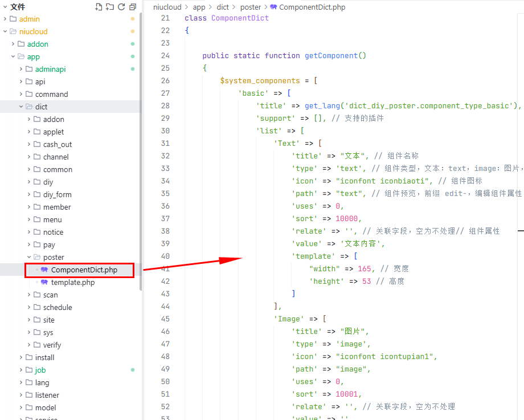Click 'dict' breadcrumb segment
524x420 pixels.
point(223,7)
